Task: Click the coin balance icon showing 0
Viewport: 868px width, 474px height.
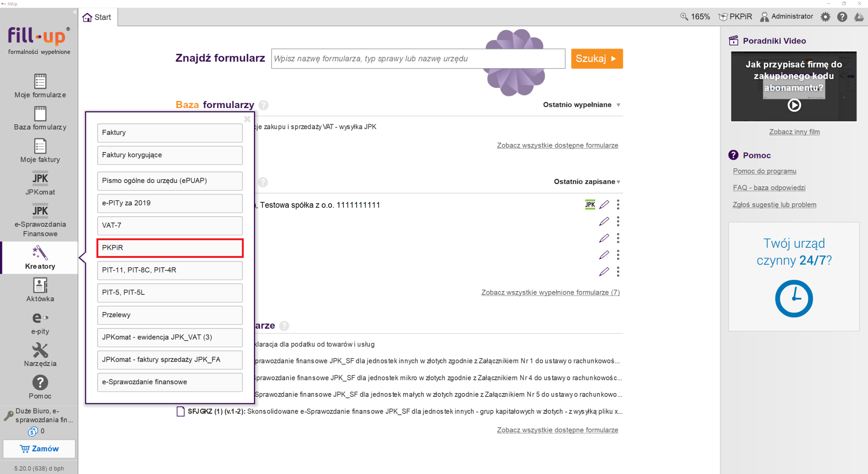Action: [33, 431]
